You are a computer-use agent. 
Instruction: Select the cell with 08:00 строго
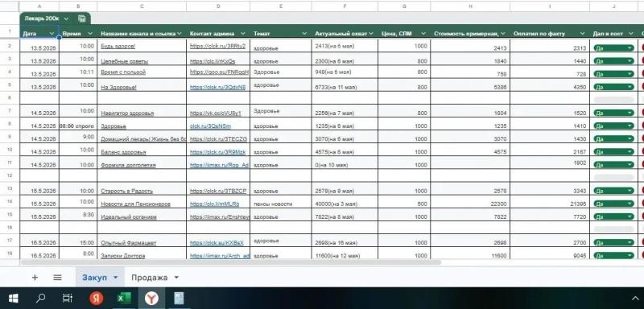point(78,126)
